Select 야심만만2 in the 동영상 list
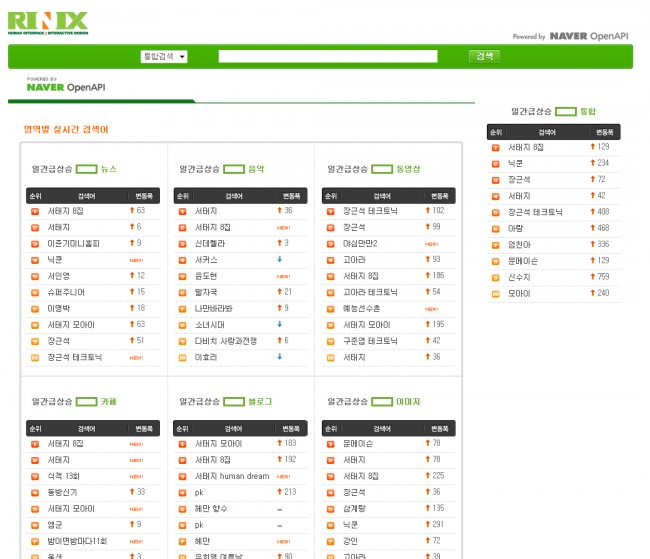The width and height of the screenshot is (650, 559). (364, 243)
